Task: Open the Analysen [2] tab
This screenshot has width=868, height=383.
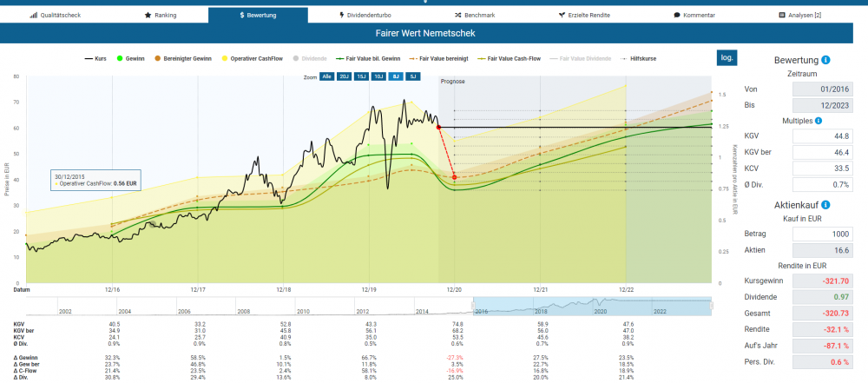Action: click(x=799, y=15)
